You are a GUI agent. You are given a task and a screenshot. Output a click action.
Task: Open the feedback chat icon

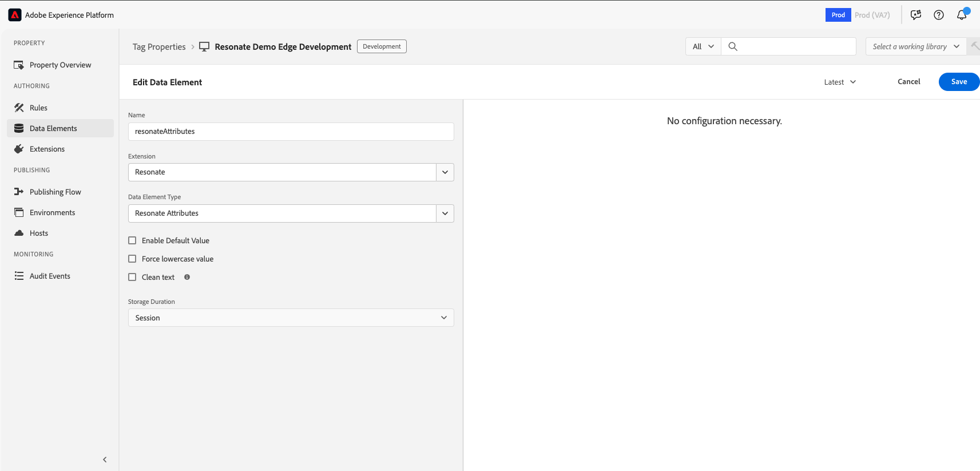(x=916, y=15)
